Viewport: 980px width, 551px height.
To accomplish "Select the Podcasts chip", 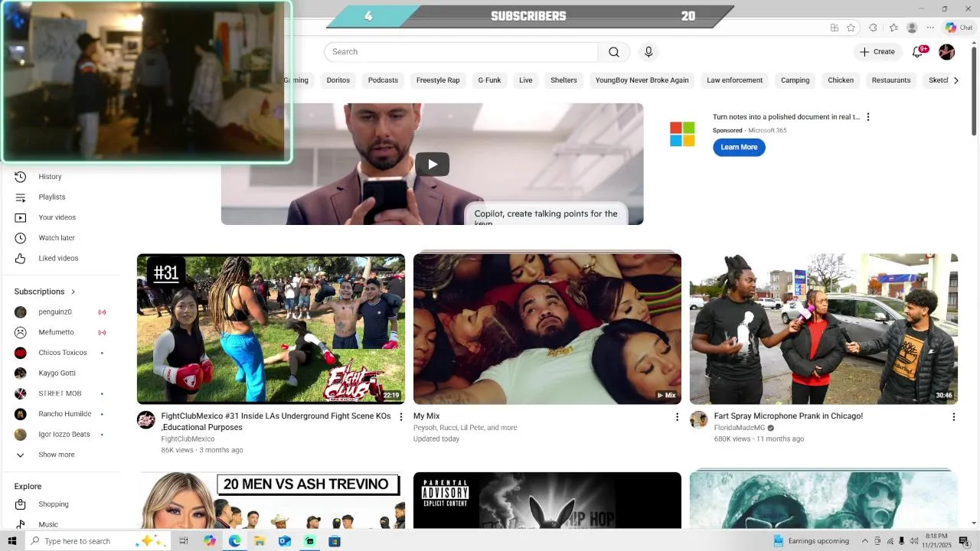I will pos(383,80).
